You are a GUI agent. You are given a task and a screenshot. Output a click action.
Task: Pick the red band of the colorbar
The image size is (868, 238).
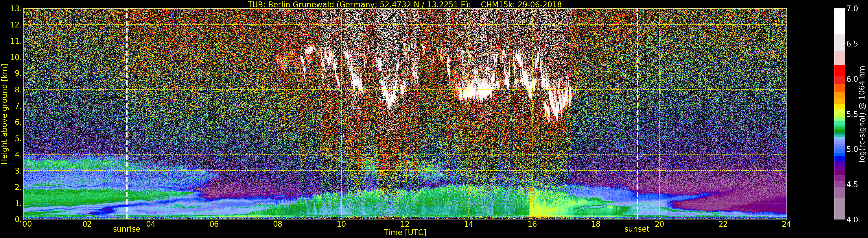pyautogui.click(x=839, y=71)
